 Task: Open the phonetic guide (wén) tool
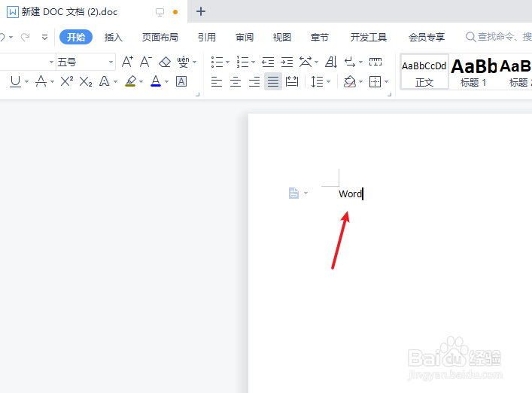tap(183, 62)
